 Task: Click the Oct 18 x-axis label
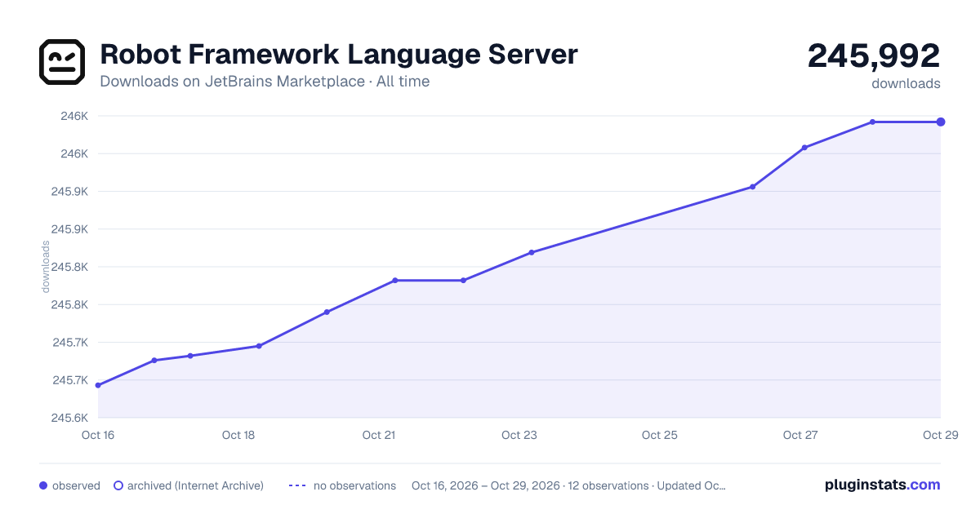click(238, 435)
